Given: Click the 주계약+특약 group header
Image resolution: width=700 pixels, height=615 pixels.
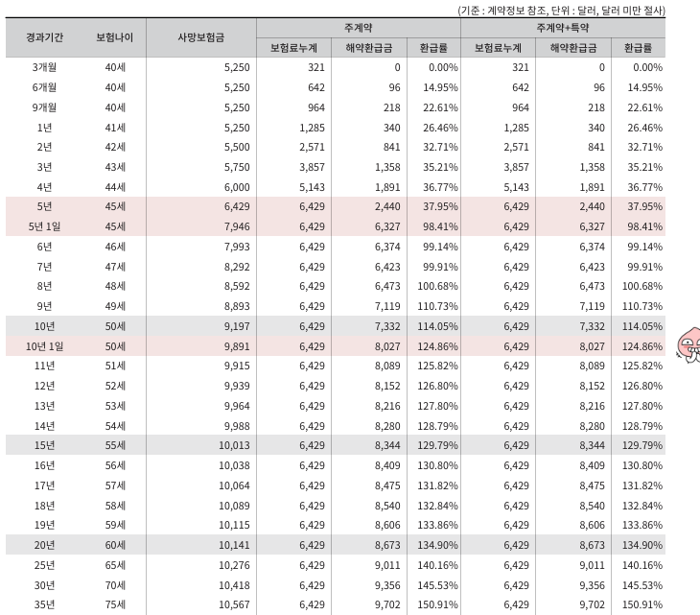Looking at the screenshot, I should pyautogui.click(x=563, y=28).
